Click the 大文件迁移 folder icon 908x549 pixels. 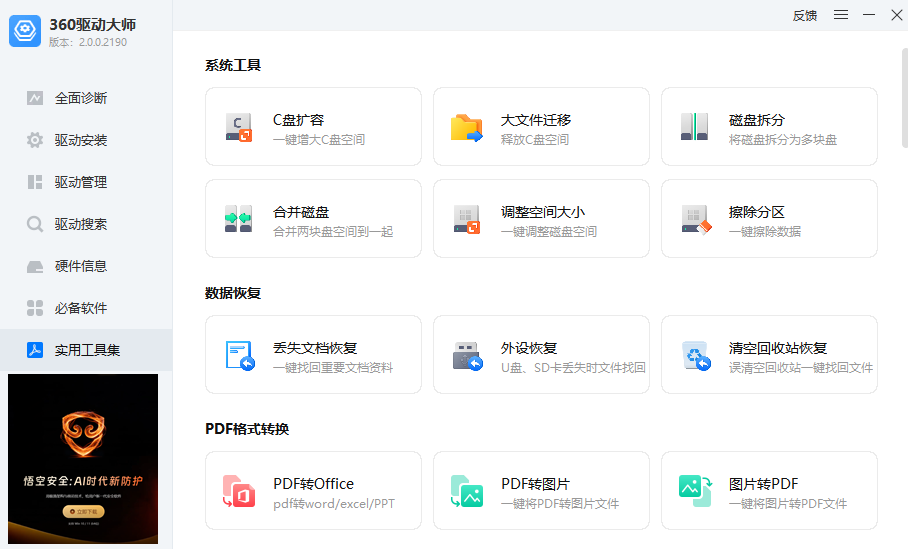tap(467, 127)
